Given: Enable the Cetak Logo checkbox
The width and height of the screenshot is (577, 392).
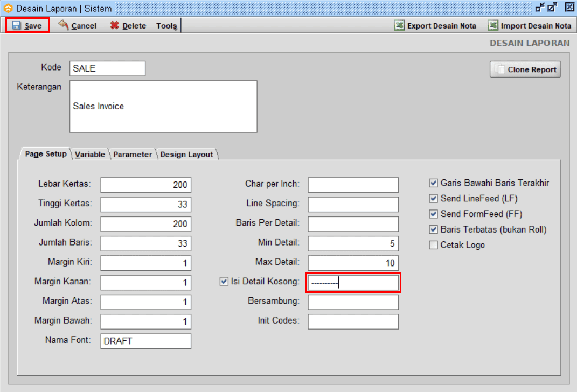Looking at the screenshot, I should [x=434, y=245].
